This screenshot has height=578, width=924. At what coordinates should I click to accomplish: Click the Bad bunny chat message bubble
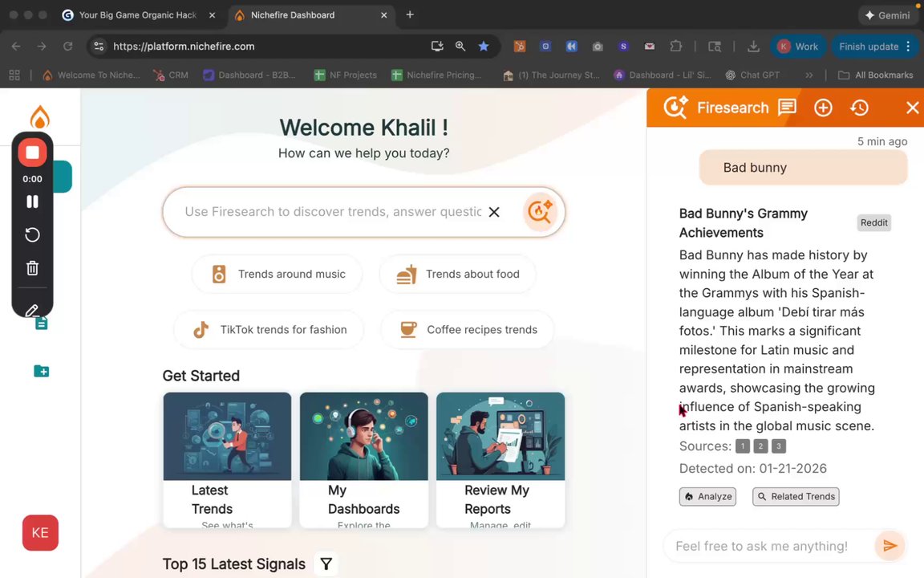pos(803,168)
